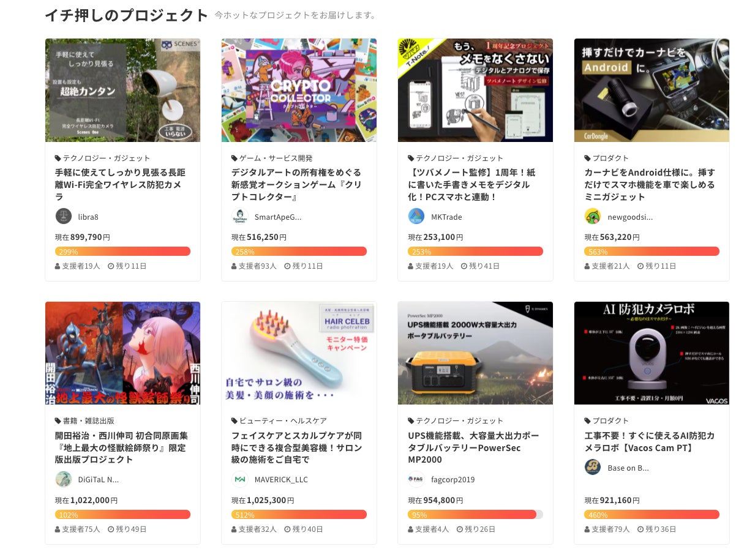
Task: Click MAVERICK_LLC logo icon
Action: point(240,479)
